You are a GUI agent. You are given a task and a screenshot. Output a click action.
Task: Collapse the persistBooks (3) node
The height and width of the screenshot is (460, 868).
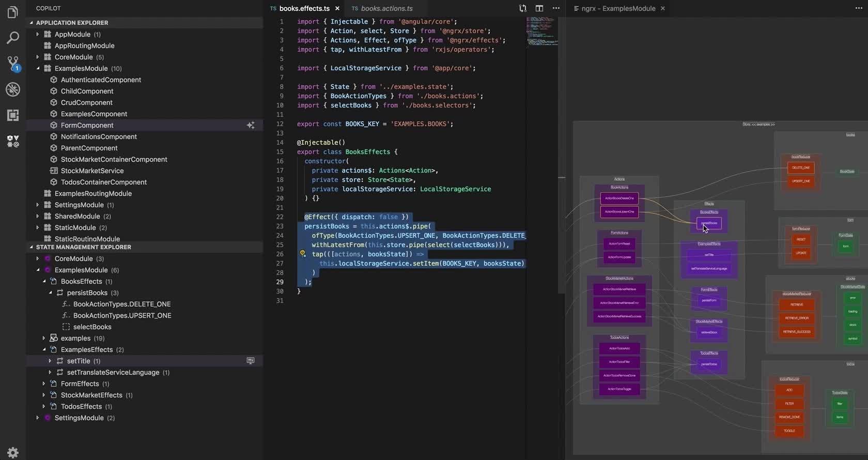pos(50,293)
